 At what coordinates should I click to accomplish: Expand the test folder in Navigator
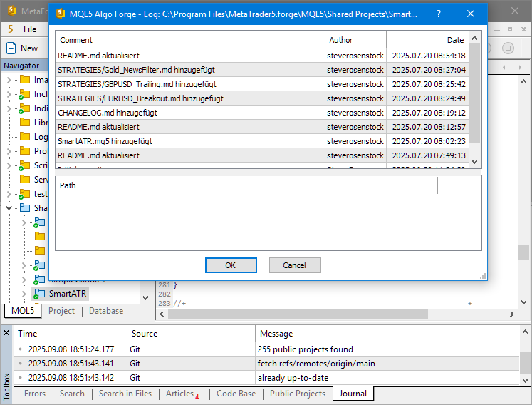click(x=9, y=194)
